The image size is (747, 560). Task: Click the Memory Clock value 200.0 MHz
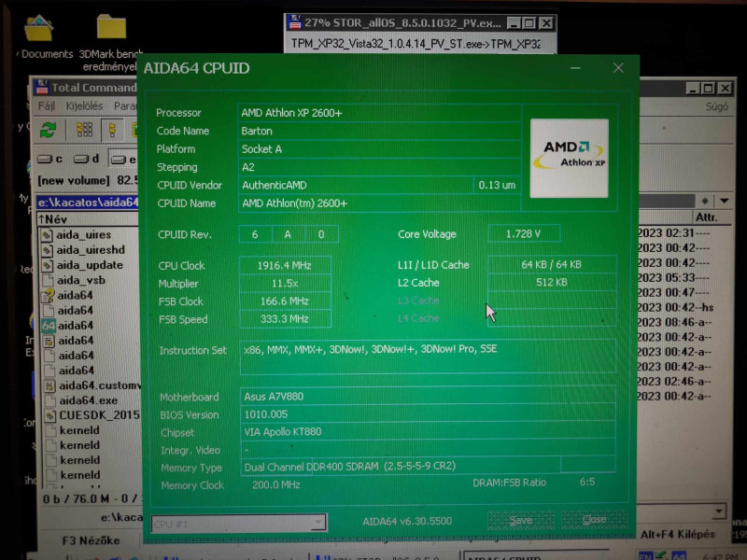276,484
